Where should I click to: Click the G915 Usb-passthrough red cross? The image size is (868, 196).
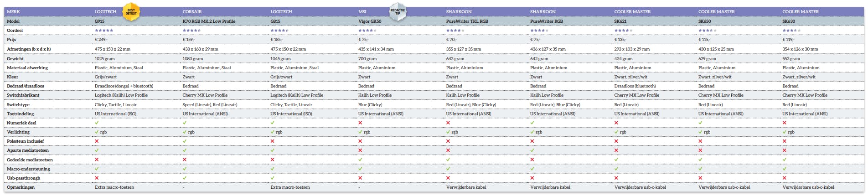point(97,178)
